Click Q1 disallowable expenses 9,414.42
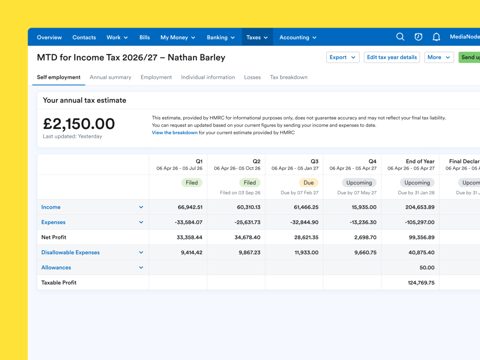 point(192,253)
